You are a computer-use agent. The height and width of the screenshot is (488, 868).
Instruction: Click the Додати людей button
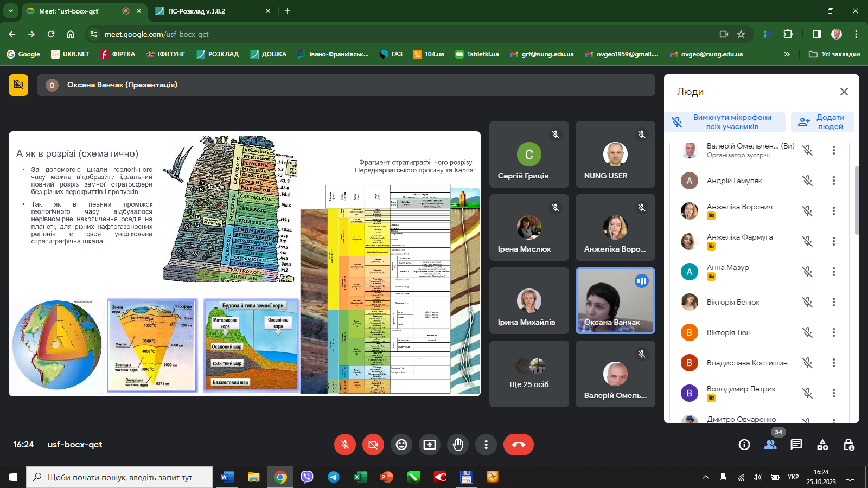[x=822, y=122]
